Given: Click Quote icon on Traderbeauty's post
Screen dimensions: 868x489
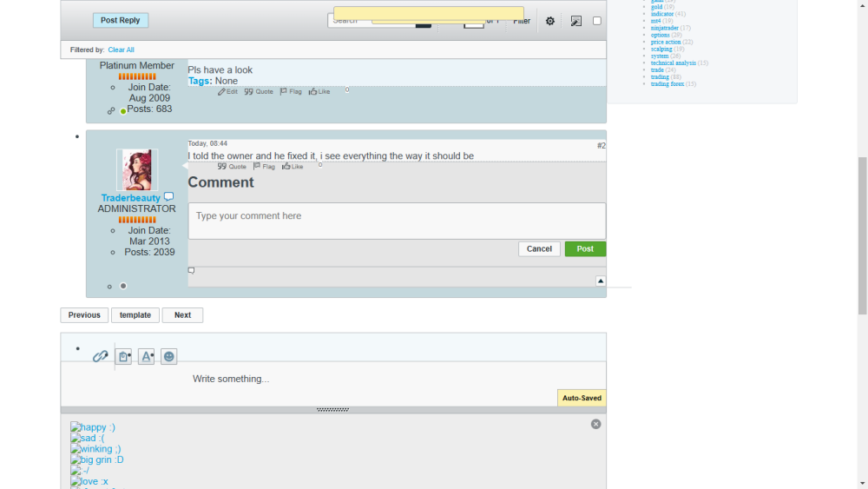Looking at the screenshot, I should (232, 166).
